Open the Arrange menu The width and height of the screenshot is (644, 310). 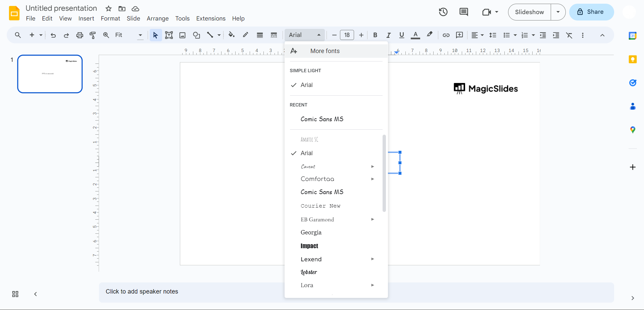click(x=157, y=18)
